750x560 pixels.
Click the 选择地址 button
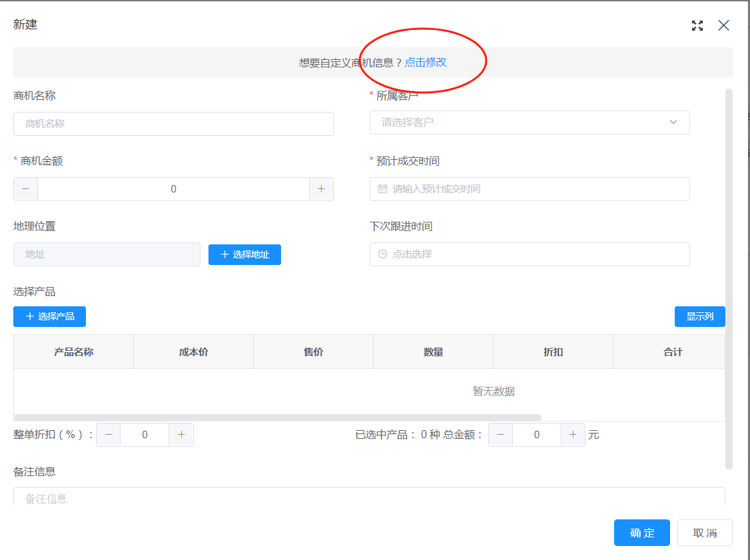[x=244, y=254]
